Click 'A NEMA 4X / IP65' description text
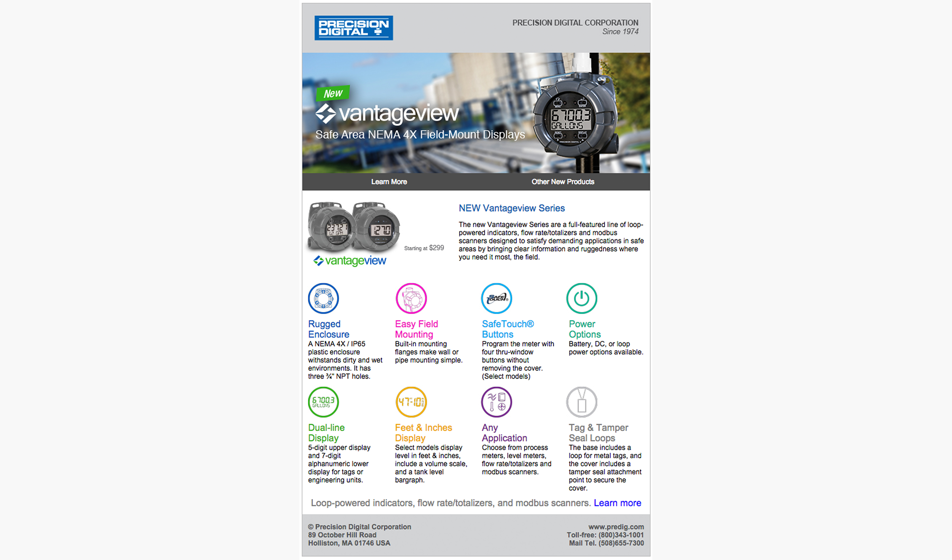 345,360
